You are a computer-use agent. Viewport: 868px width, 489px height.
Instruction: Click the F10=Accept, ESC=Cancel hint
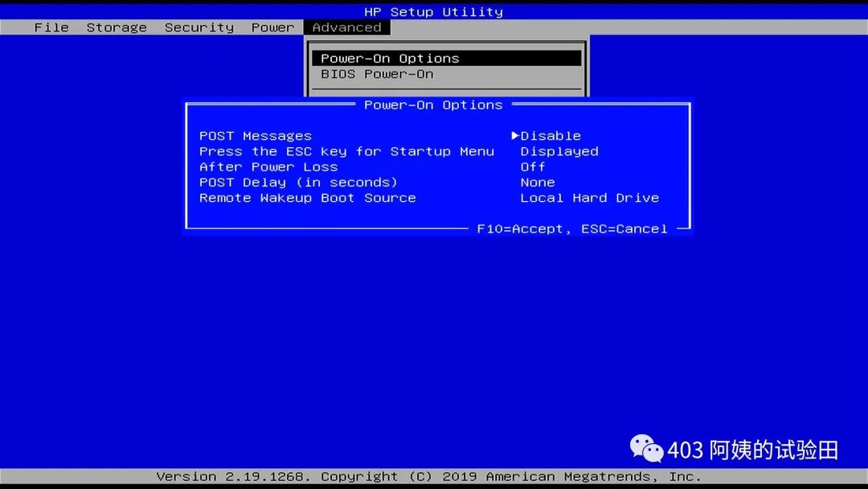click(572, 228)
